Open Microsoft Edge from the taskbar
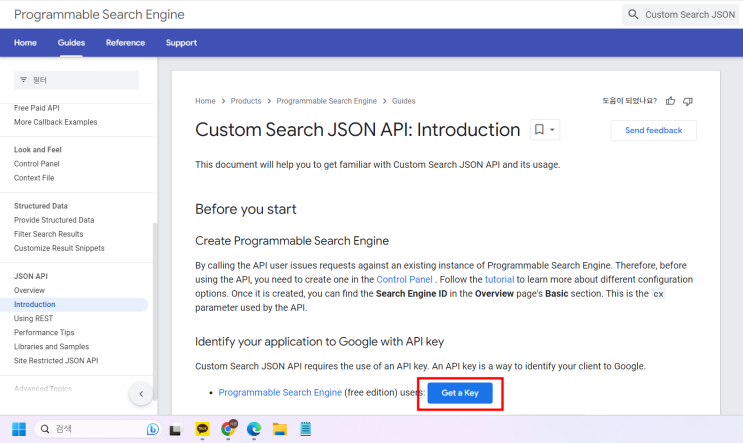743x443 pixels. coord(254,429)
